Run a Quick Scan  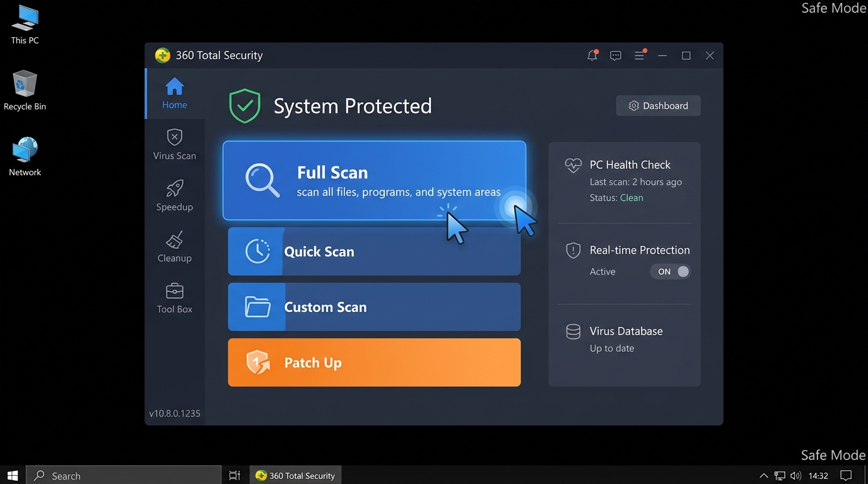click(x=374, y=251)
